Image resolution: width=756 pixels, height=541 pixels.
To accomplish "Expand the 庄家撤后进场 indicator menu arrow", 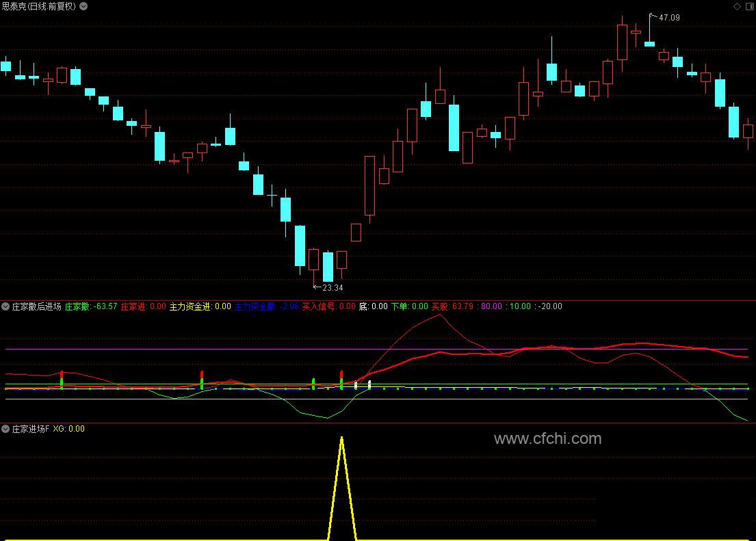I will point(5,306).
